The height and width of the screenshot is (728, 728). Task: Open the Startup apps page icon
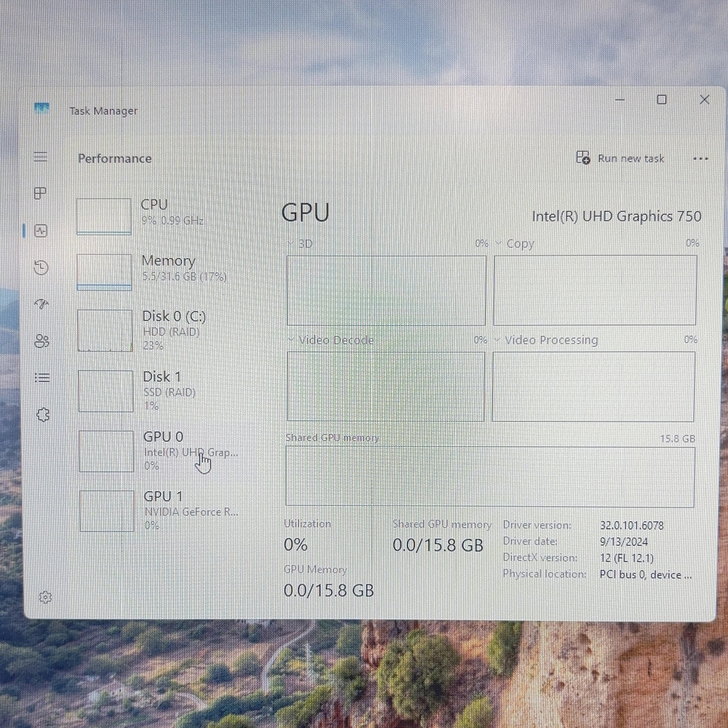point(41,304)
